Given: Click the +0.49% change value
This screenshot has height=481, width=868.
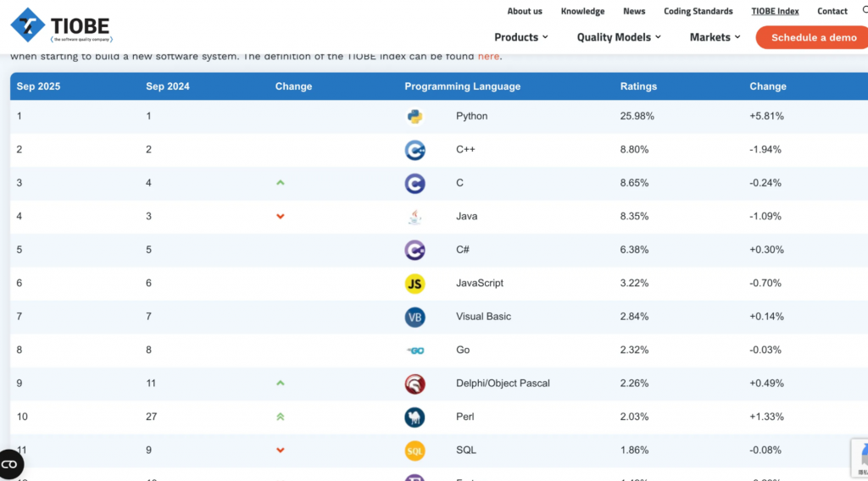Looking at the screenshot, I should [x=766, y=383].
